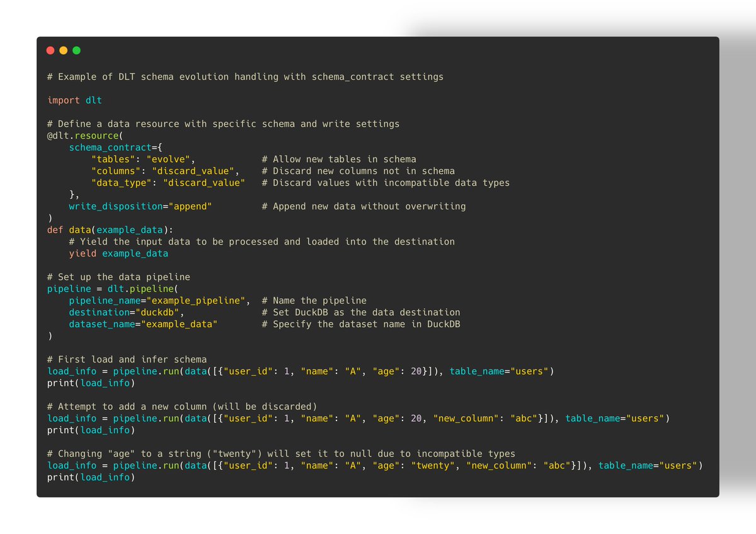Click the destination="duckdb" argument
This screenshot has width=756, height=534.
(127, 312)
